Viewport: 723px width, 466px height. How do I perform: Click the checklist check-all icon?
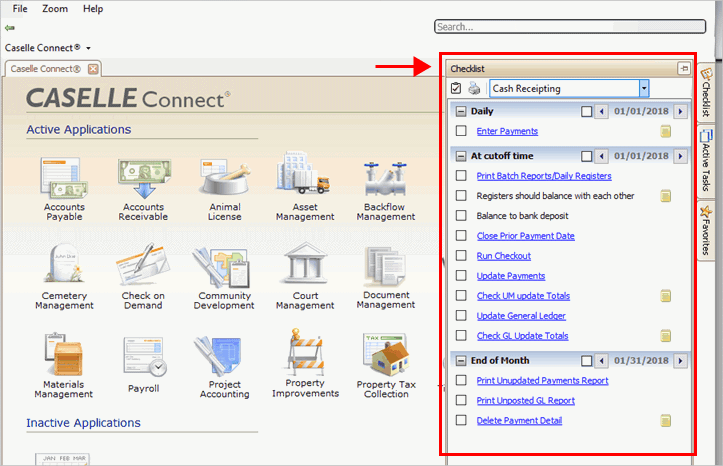pyautogui.click(x=456, y=88)
